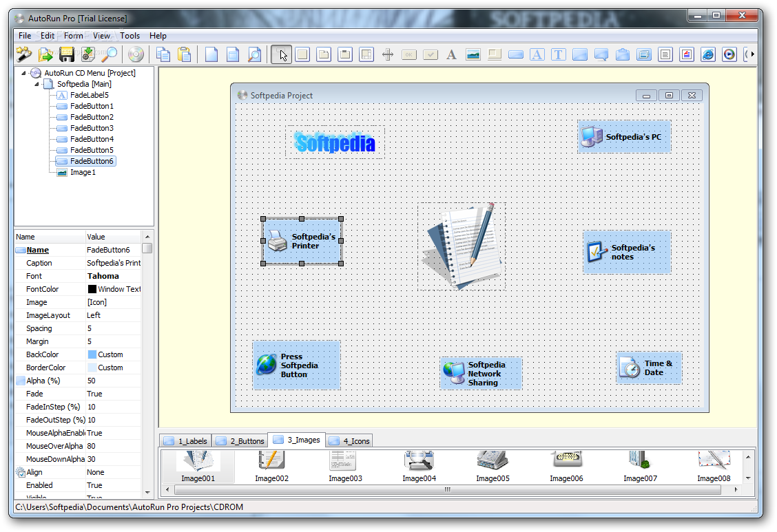Viewport: 777px width, 532px height.
Task: Open the Edit menu
Action: pyautogui.click(x=48, y=36)
